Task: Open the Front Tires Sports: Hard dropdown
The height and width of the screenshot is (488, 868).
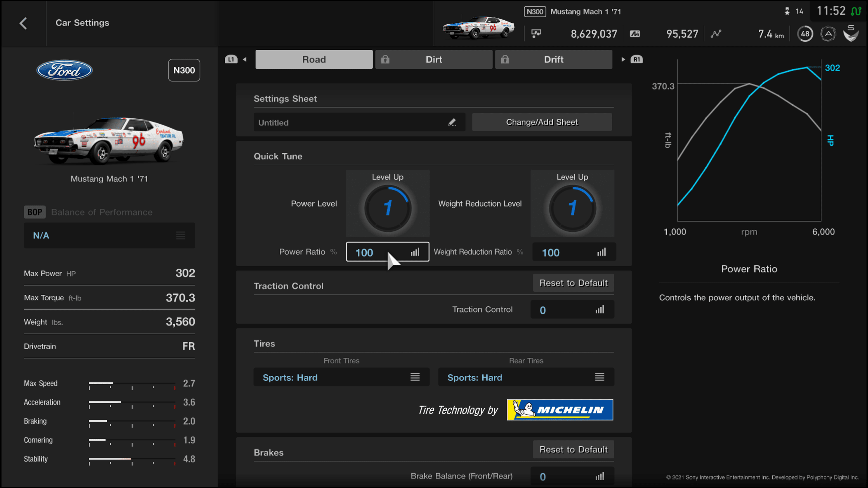Action: pos(341,377)
